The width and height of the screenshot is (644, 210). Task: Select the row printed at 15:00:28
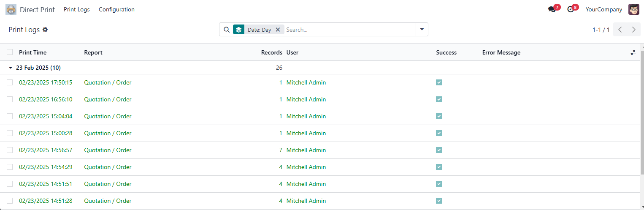click(x=10, y=133)
